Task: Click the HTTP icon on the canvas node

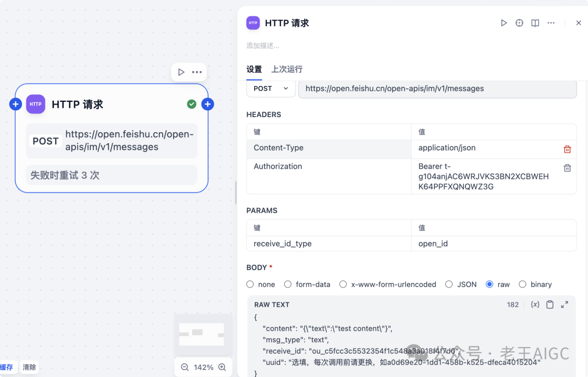Action: [35, 104]
